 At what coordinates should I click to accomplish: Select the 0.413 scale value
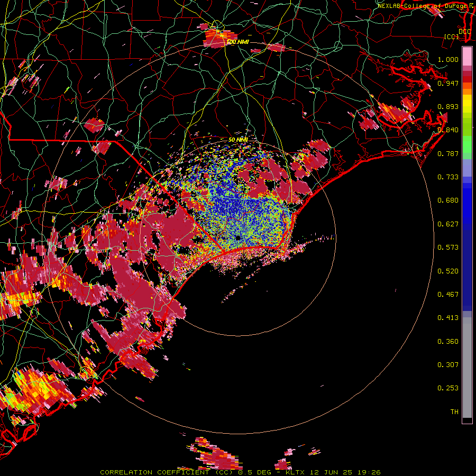tap(448, 318)
